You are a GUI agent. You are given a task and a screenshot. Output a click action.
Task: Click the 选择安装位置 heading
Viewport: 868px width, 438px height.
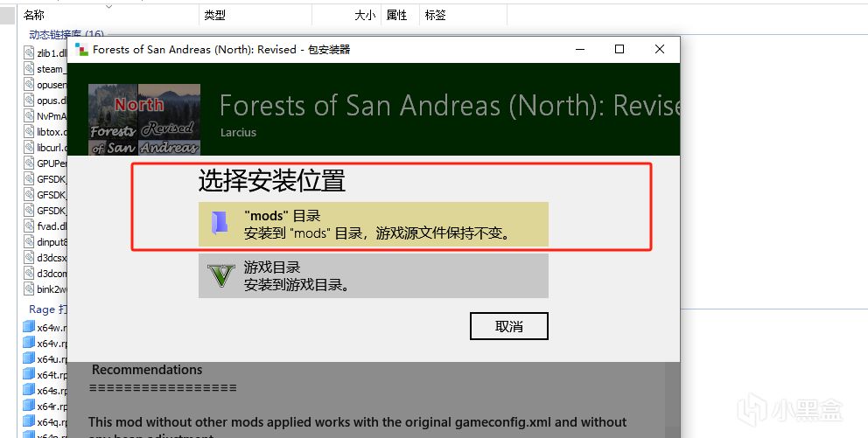272,181
